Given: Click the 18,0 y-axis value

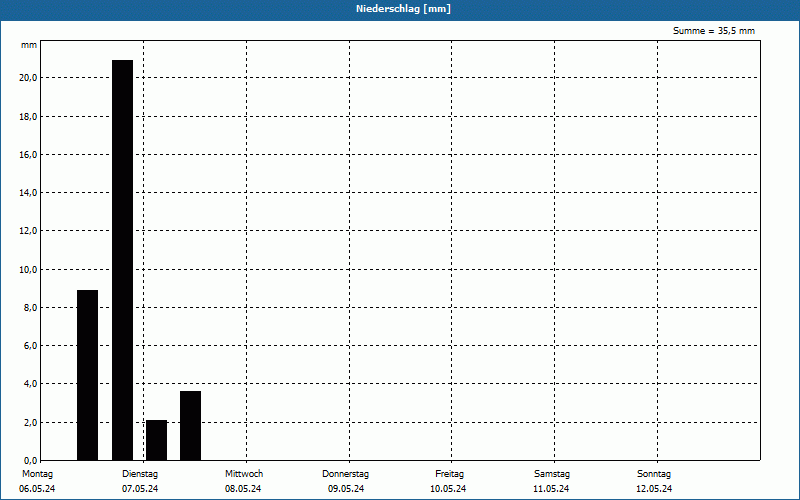Looking at the screenshot, I should (x=28, y=116).
